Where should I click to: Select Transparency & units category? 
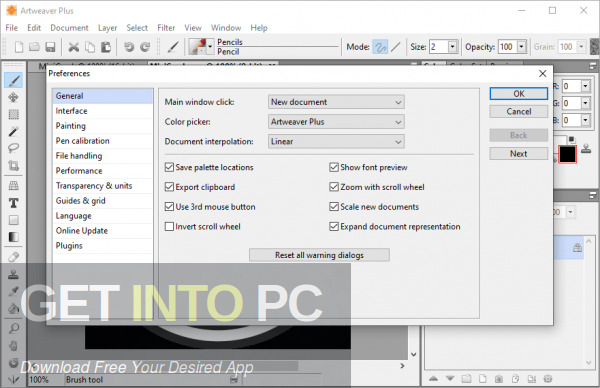tap(103, 186)
